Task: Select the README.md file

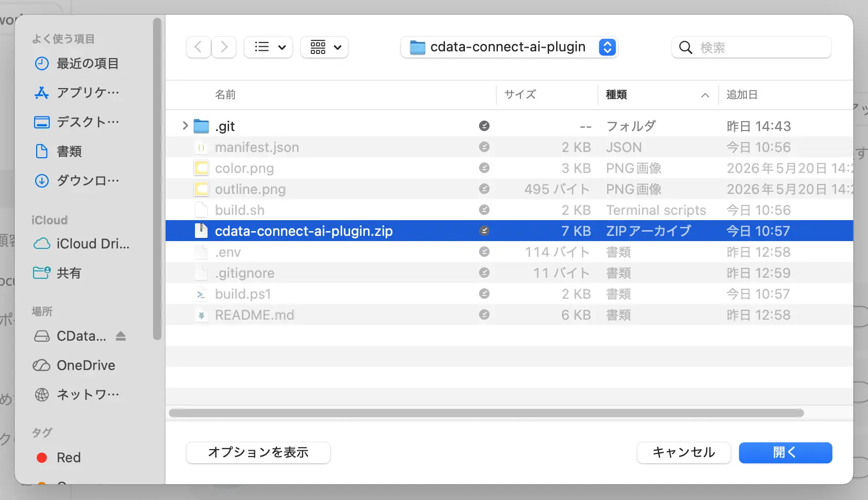Action: pyautogui.click(x=254, y=315)
